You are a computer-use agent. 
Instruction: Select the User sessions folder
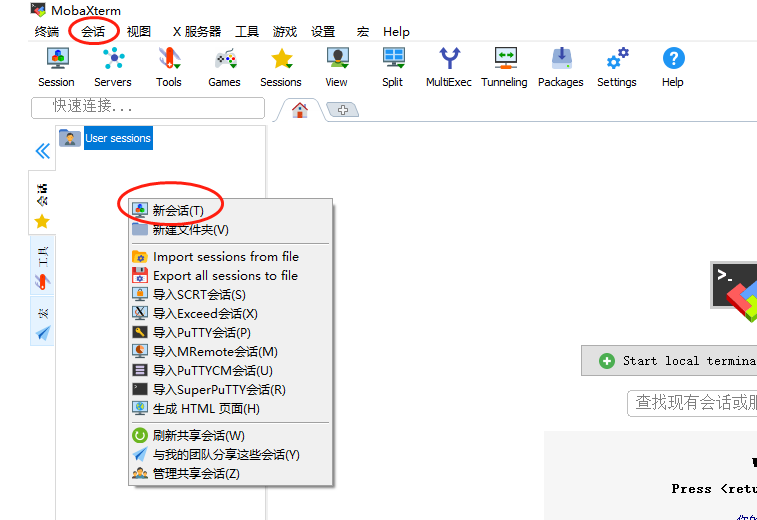coord(106,138)
